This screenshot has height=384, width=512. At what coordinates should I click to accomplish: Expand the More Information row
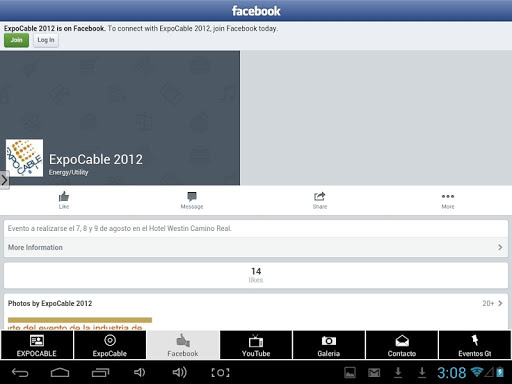[x=256, y=247]
